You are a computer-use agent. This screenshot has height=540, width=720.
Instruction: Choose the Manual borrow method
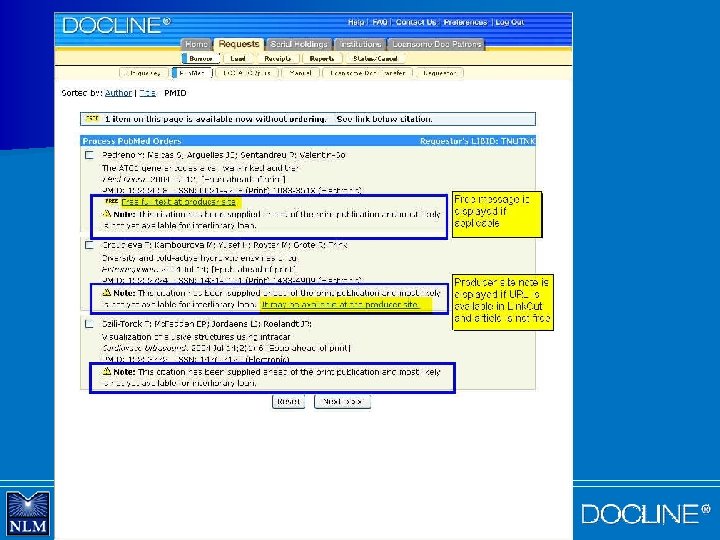(x=300, y=73)
